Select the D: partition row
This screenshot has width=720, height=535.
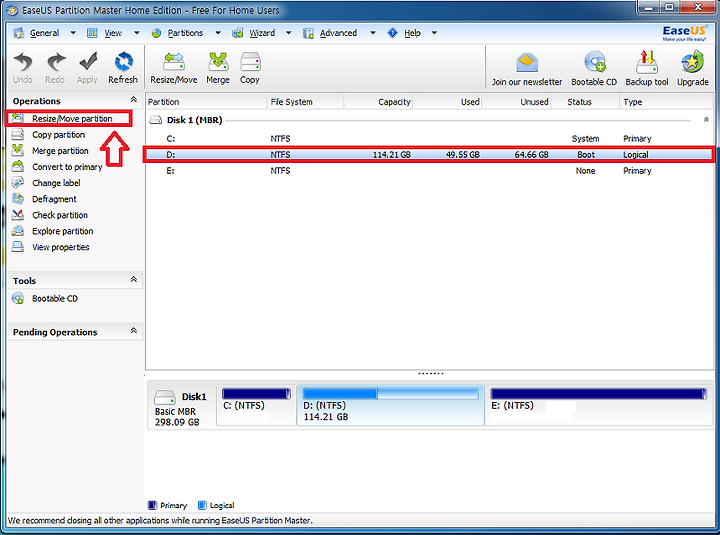429,155
